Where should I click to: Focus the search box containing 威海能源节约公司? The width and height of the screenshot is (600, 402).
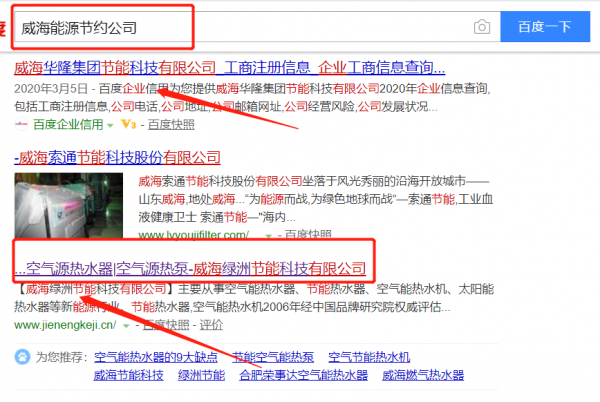[x=240, y=27]
